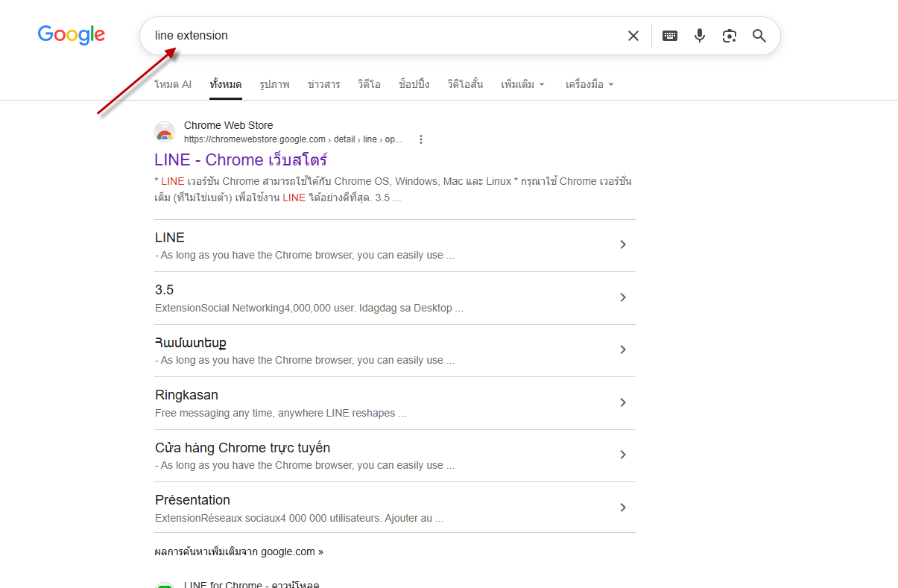Open the Համատեսք sitelink
This screenshot has width=898, height=588.
point(191,343)
